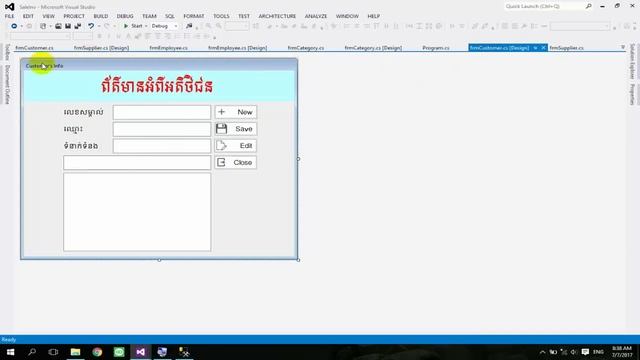Select the textbox beside Edit button

click(162, 146)
